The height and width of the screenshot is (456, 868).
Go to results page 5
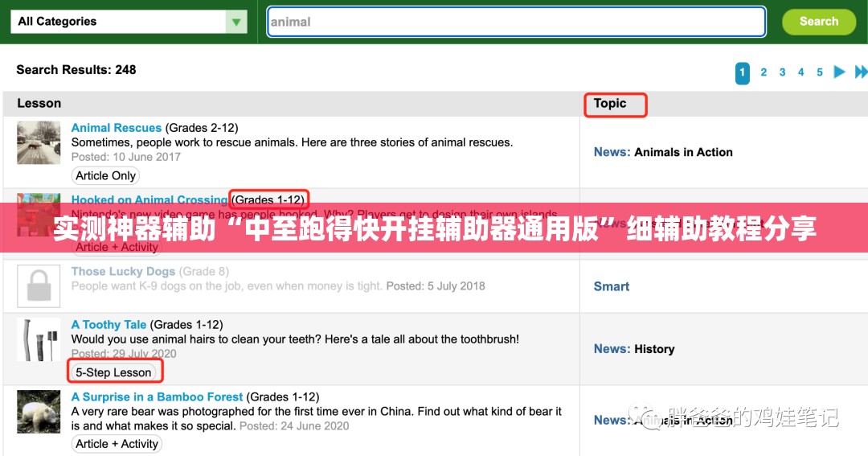(x=820, y=72)
